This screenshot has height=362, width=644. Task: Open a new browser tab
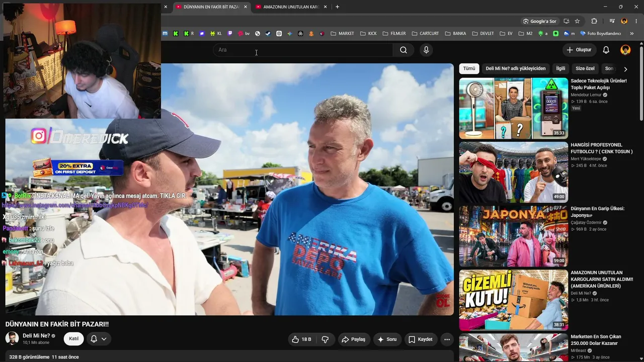337,7
